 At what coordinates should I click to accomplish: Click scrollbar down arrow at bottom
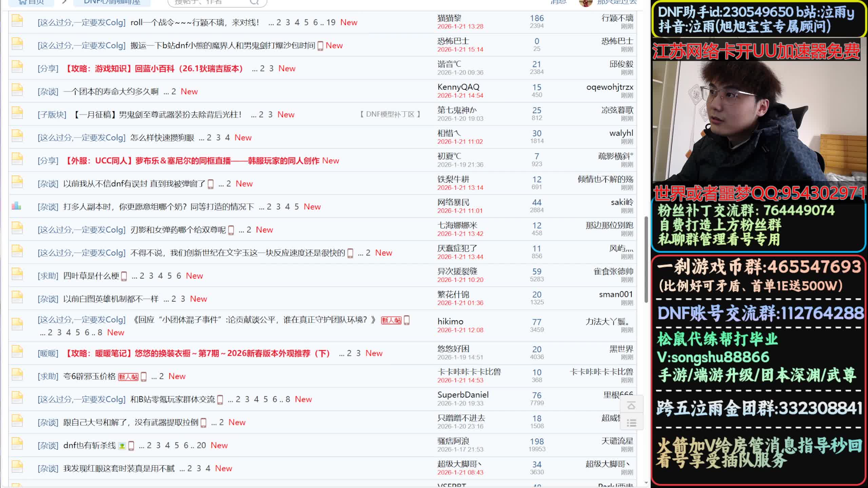(646, 483)
